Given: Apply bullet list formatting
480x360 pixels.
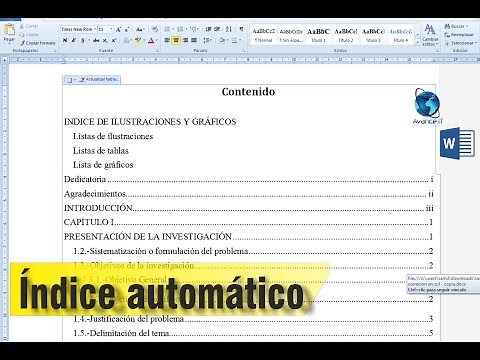Looking at the screenshot, I should point(168,29).
